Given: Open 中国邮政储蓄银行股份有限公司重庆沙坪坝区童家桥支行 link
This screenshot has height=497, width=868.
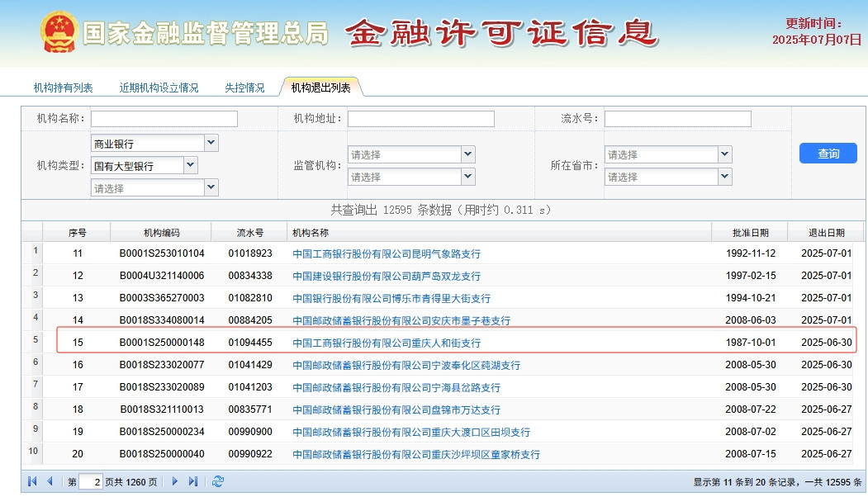Looking at the screenshot, I should coord(416,454).
